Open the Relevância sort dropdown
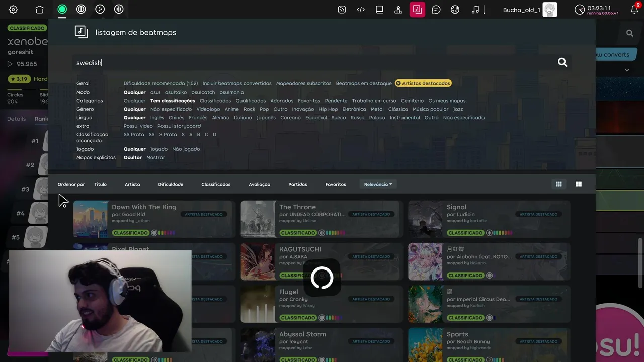This screenshot has height=362, width=644. [378, 184]
